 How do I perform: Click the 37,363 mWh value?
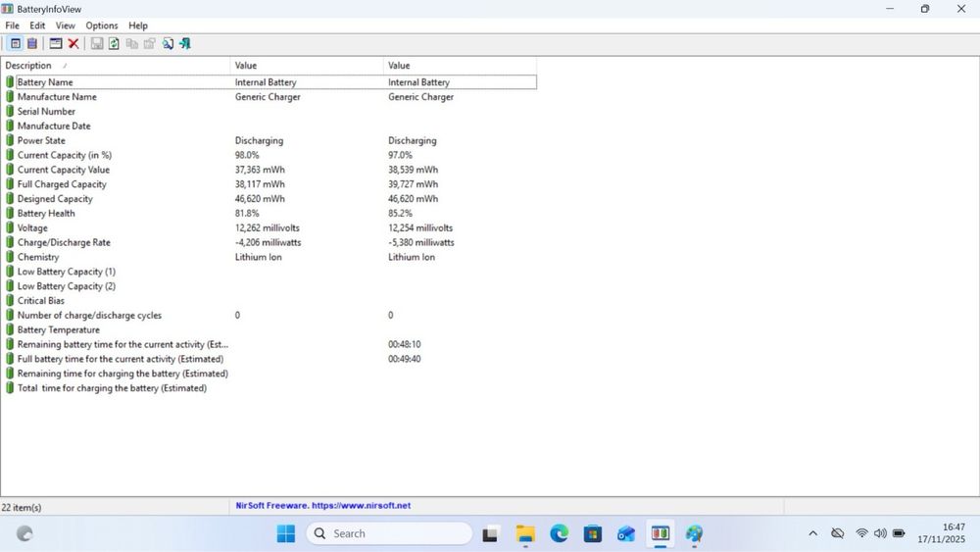[260, 170]
